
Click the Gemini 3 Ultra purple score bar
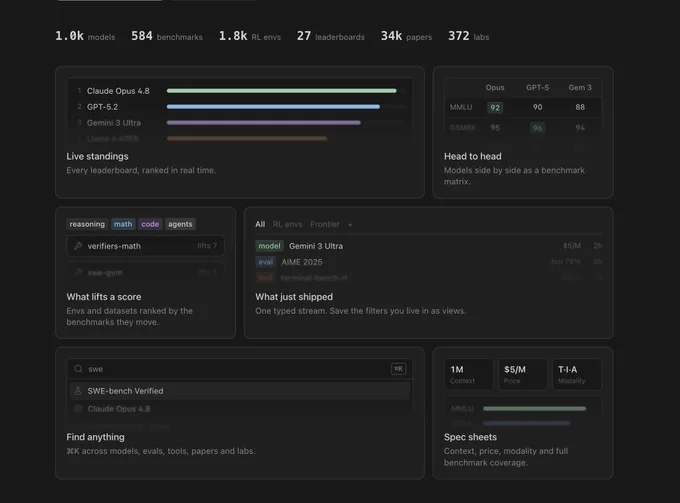264,123
